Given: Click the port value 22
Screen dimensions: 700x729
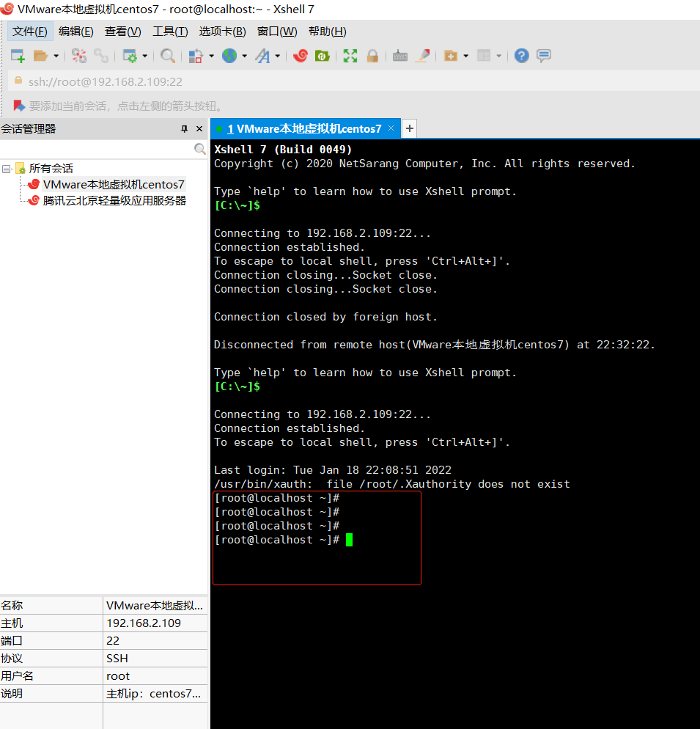Looking at the screenshot, I should point(113,641).
